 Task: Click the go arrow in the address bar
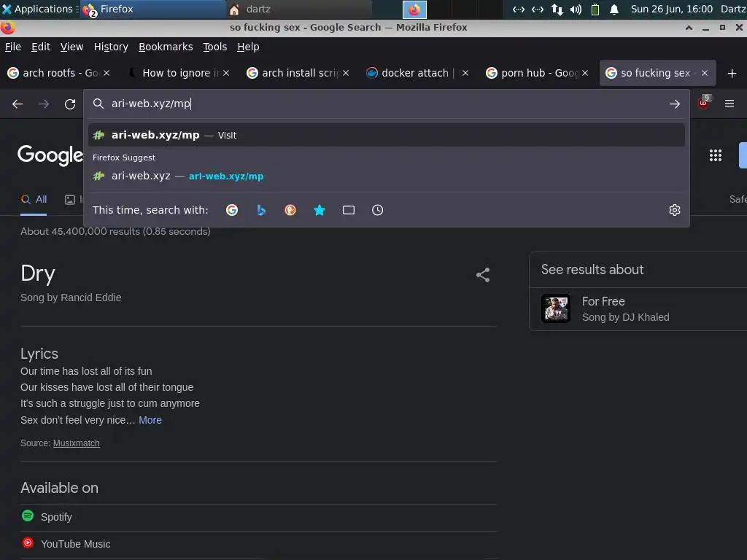pyautogui.click(x=674, y=104)
